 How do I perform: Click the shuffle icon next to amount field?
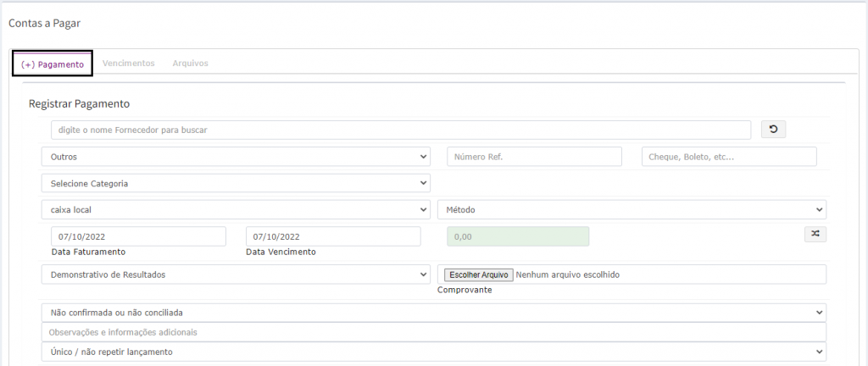[815, 235]
